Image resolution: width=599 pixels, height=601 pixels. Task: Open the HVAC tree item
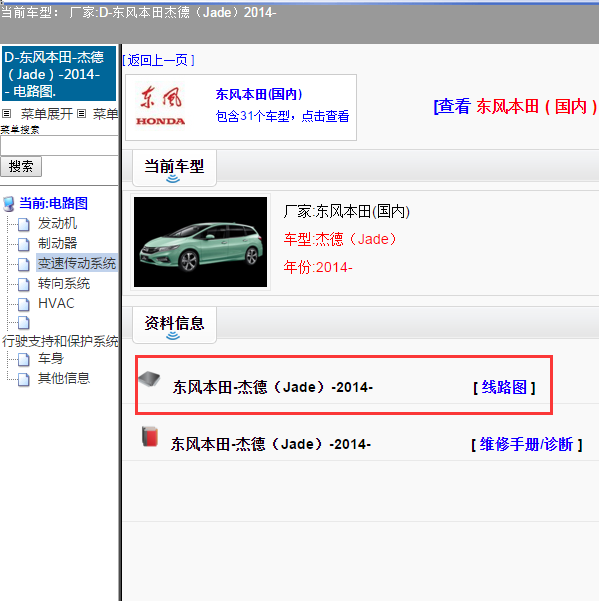[56, 304]
